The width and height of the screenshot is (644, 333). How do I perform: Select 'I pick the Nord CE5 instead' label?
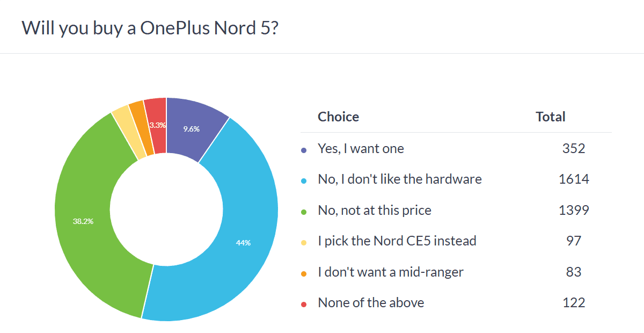click(397, 241)
